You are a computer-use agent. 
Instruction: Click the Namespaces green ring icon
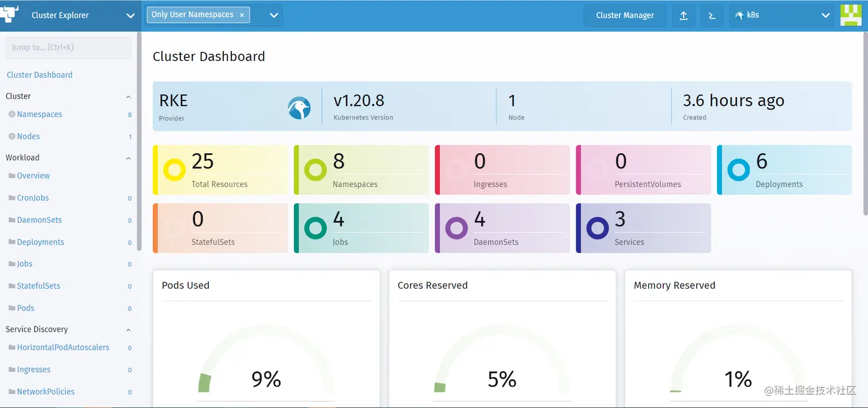[315, 170]
